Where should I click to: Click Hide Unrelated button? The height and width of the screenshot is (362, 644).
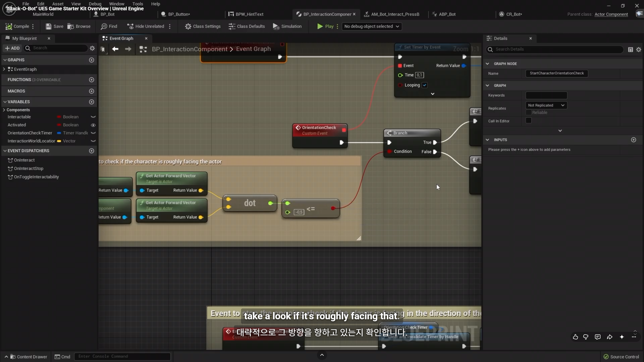click(x=146, y=26)
